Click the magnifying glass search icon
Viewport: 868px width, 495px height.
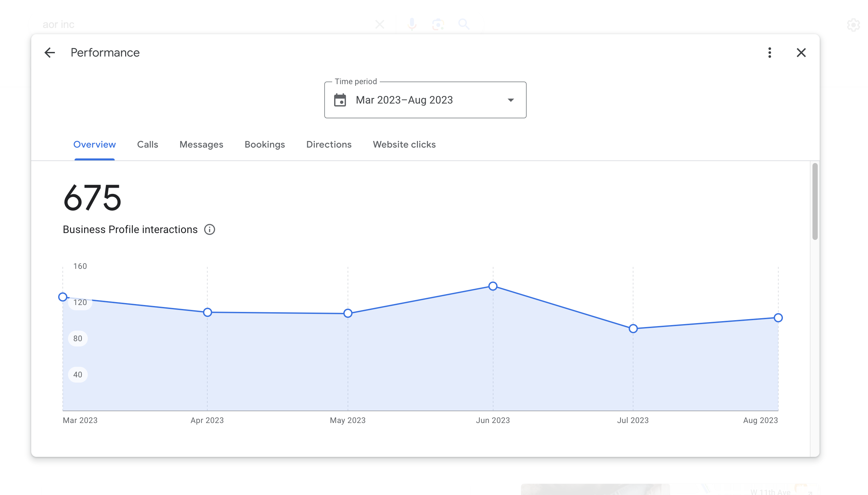point(464,24)
